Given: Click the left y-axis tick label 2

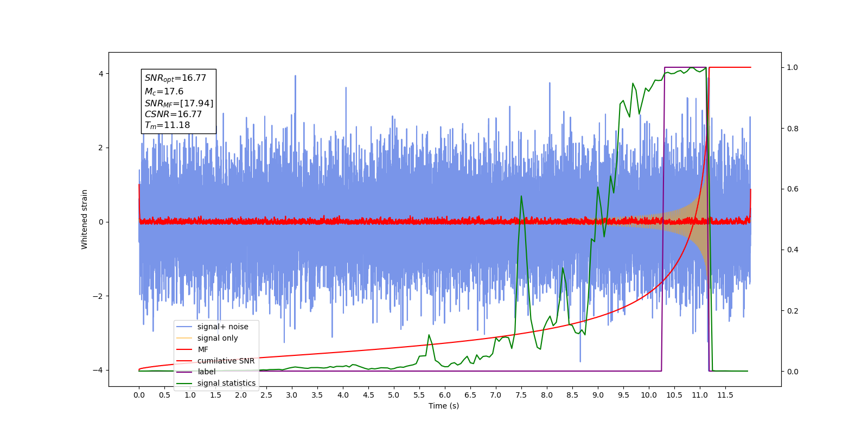Looking at the screenshot, I should [x=101, y=148].
